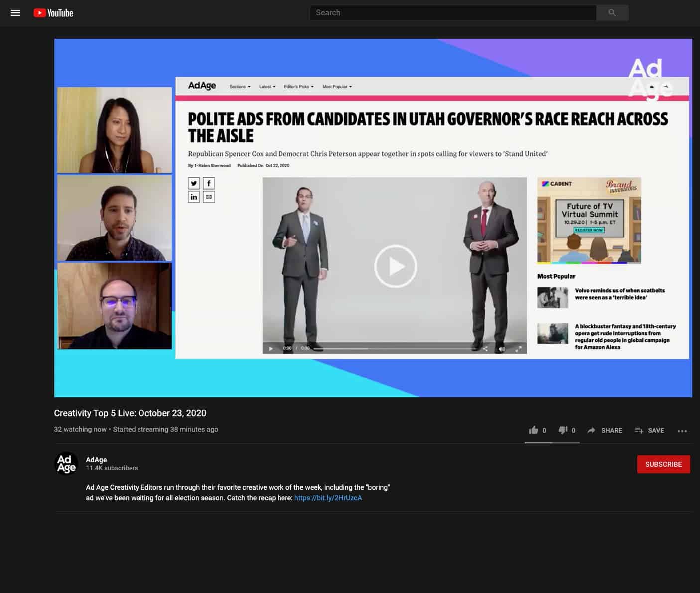Image resolution: width=700 pixels, height=593 pixels.
Task: Click the large play button on the embedded video
Action: (396, 266)
